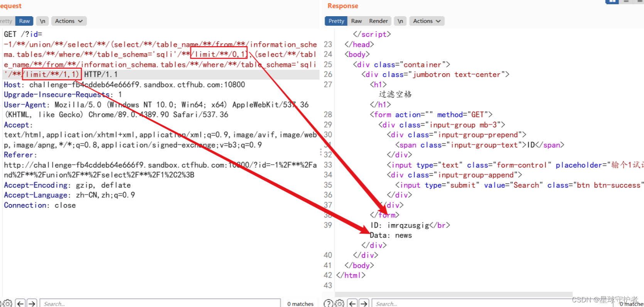Click the 'input-group-prepend' div line

coord(457,135)
